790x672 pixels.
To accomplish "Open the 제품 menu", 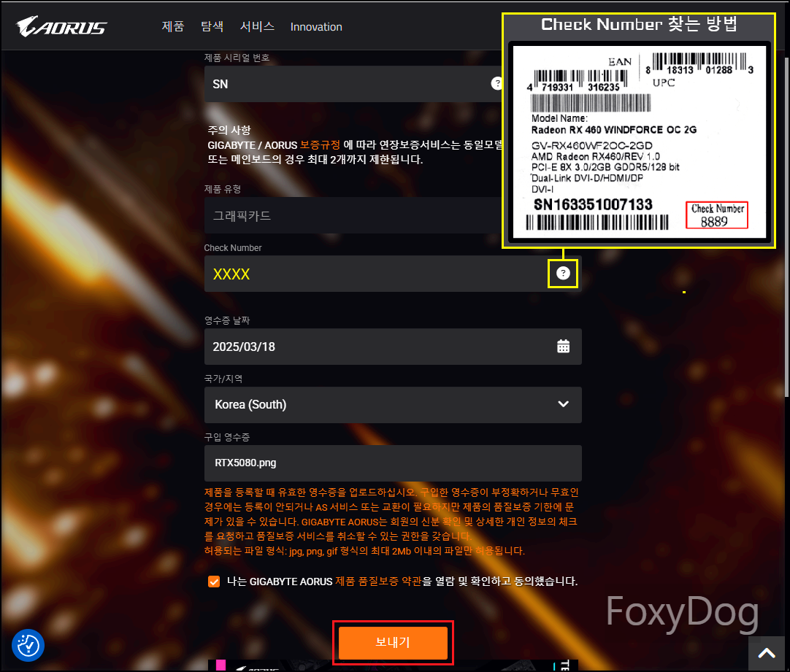I will 173,27.
